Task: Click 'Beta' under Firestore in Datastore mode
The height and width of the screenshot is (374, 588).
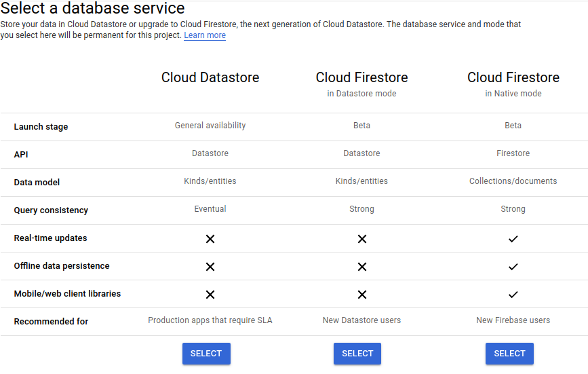Action: [x=361, y=126]
